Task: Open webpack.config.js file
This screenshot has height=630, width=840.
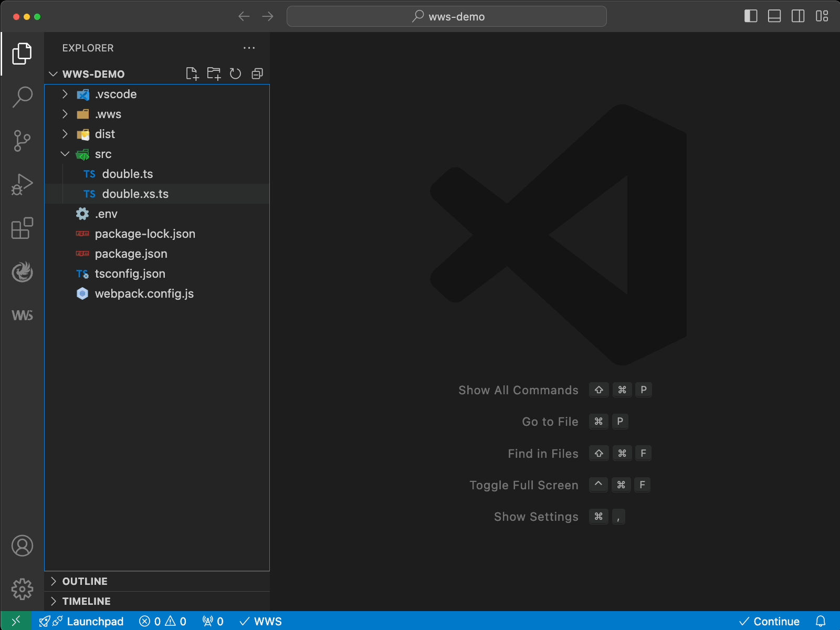Action: click(157, 294)
